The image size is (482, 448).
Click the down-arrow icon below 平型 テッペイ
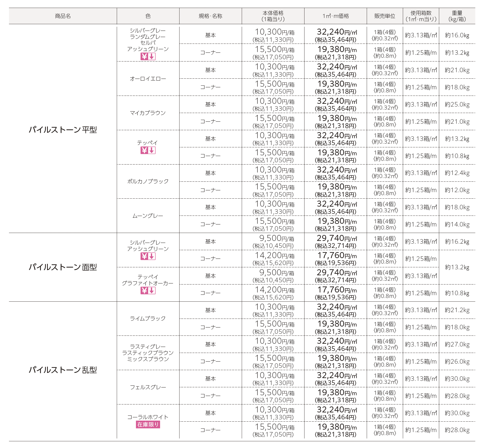coord(152,150)
